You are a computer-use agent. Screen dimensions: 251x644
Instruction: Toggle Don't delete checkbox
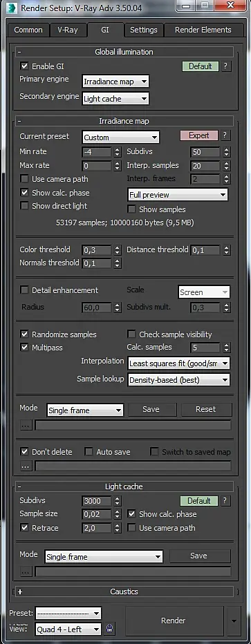(25, 452)
